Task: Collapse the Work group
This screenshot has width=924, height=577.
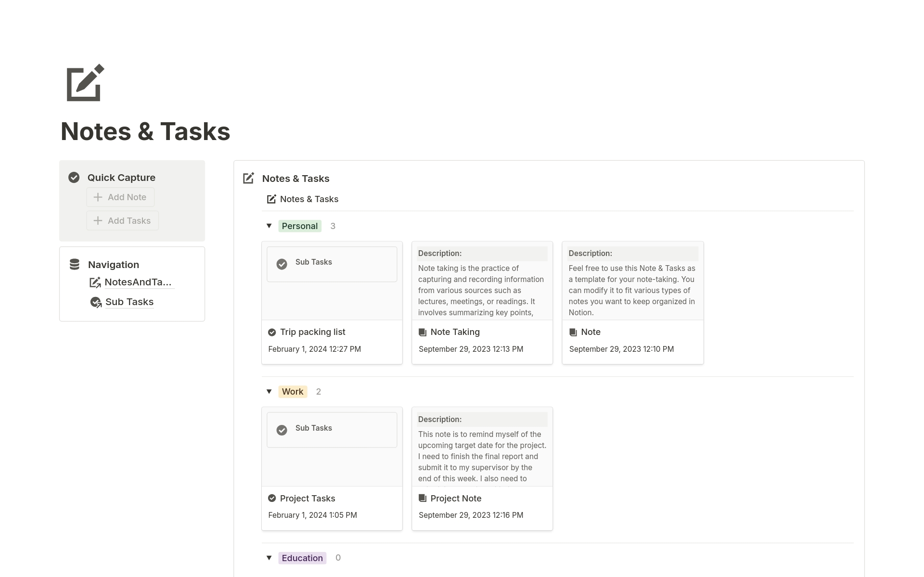Action: [269, 391]
